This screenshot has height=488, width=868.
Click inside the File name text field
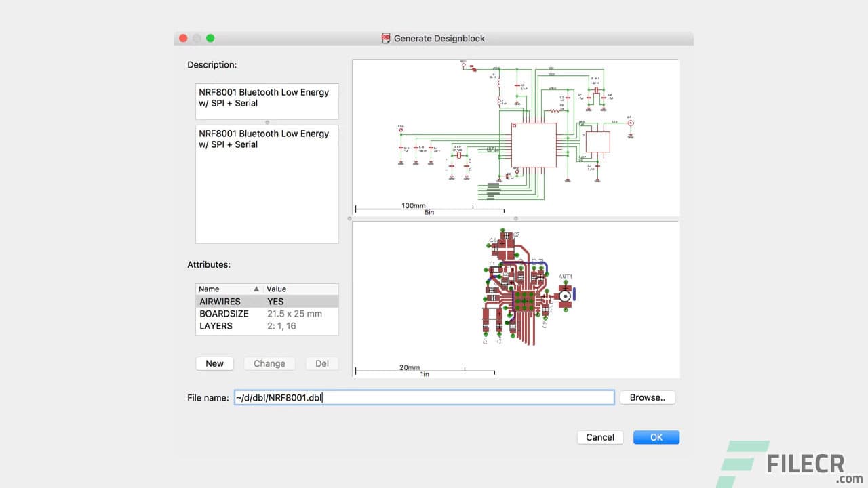coord(424,397)
